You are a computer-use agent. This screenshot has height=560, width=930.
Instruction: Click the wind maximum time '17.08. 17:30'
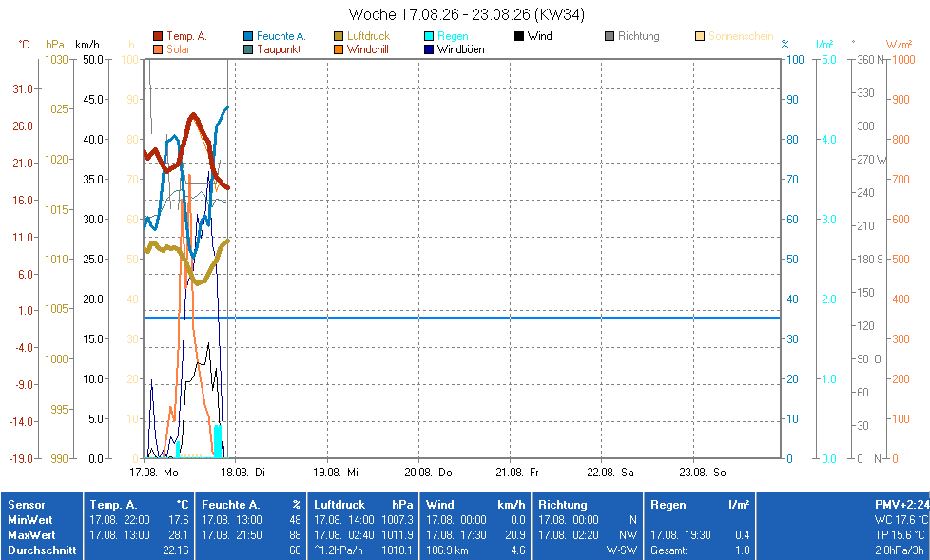[x=456, y=535]
